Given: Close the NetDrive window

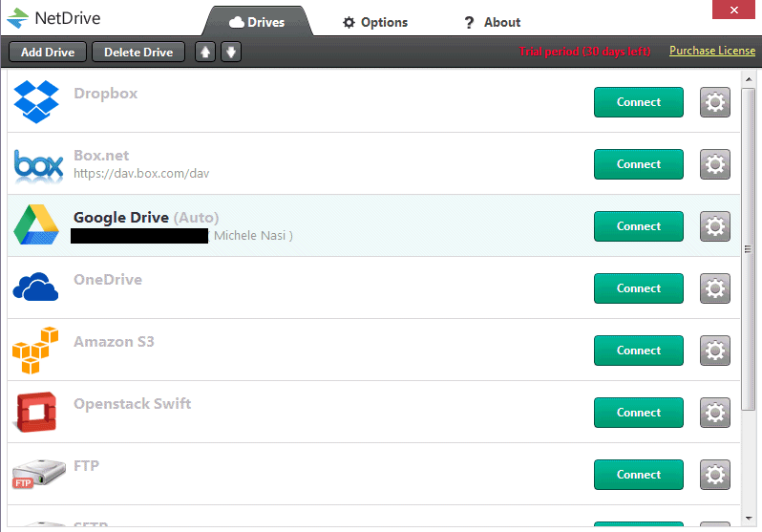Looking at the screenshot, I should coord(734,10).
